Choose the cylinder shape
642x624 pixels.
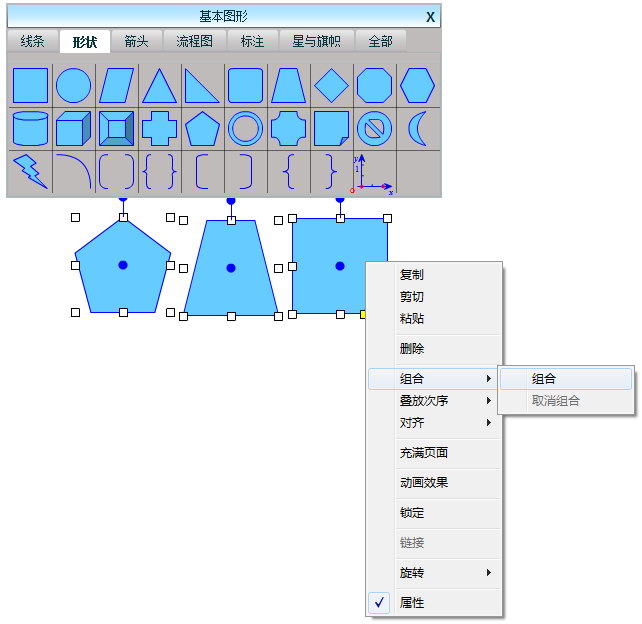pyautogui.click(x=30, y=129)
